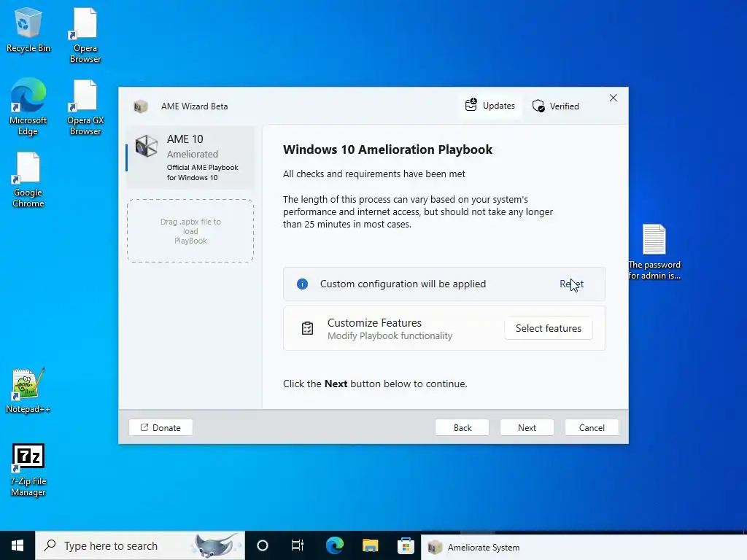747x560 pixels.
Task: Open Select features
Action: pos(549,329)
